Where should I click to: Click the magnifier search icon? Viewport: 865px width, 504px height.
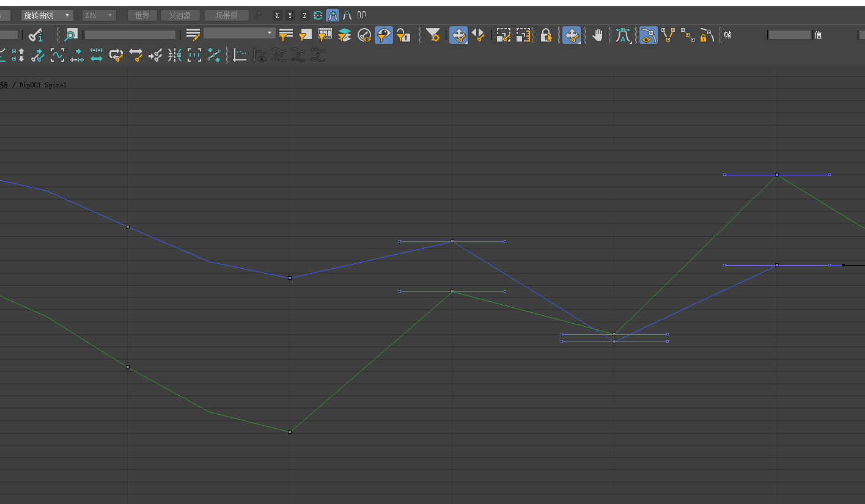click(71, 35)
